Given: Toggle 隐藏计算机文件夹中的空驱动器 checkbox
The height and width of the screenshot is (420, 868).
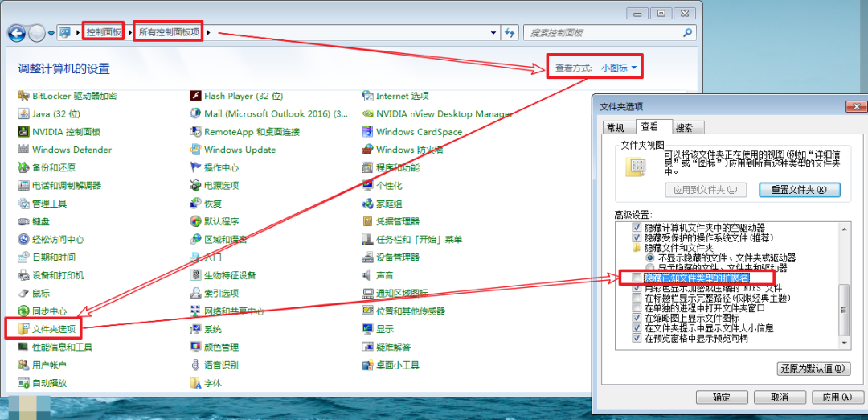Looking at the screenshot, I should point(636,228).
